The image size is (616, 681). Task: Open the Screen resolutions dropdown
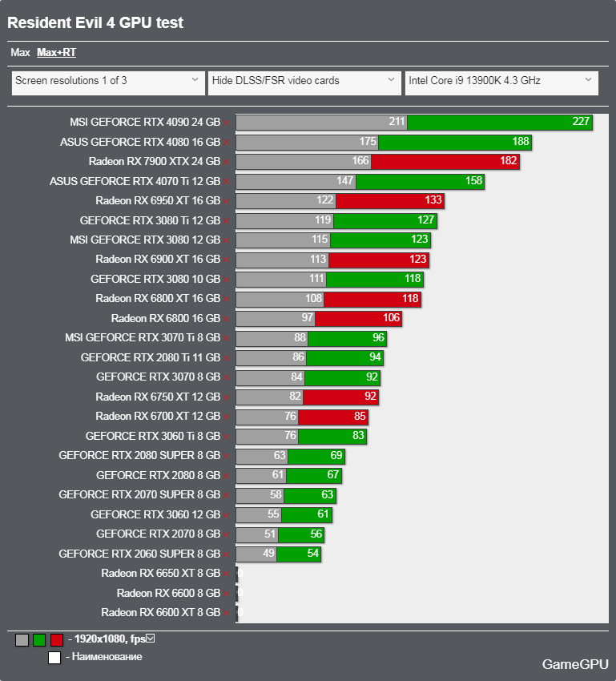108,83
